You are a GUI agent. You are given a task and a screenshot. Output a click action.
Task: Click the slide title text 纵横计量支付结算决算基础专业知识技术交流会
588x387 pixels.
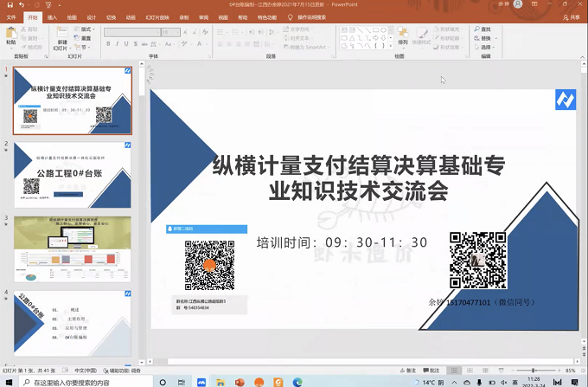coord(359,178)
